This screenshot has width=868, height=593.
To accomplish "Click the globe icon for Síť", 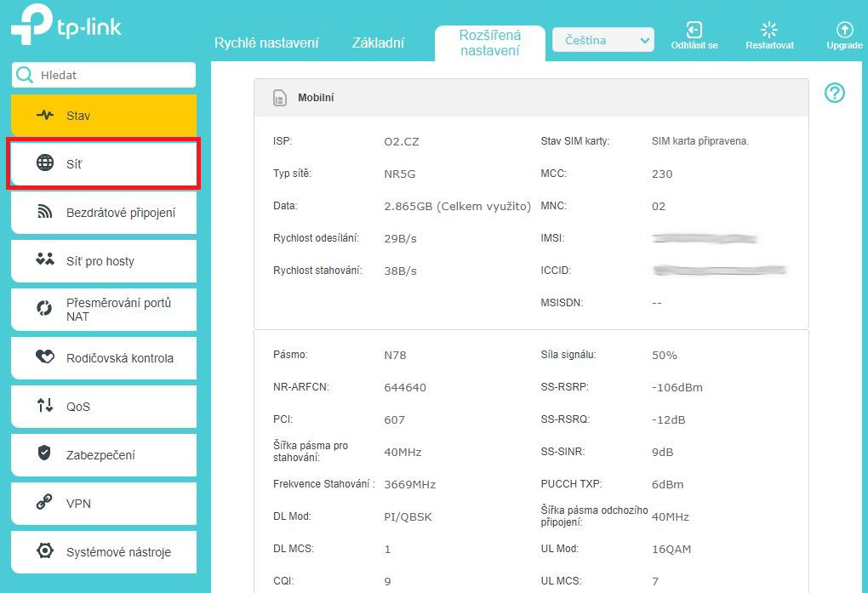I will tap(45, 163).
